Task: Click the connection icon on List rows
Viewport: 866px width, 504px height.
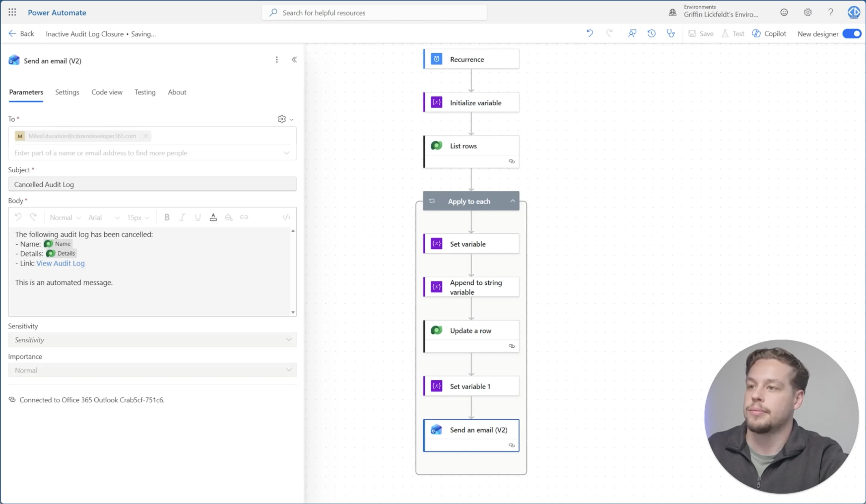Action: (512, 161)
